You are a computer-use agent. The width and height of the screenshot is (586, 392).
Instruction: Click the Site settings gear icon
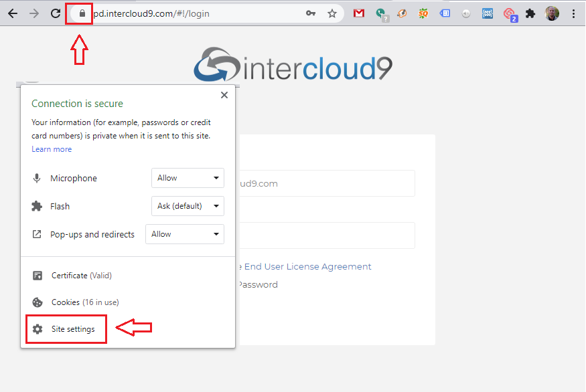pos(38,329)
